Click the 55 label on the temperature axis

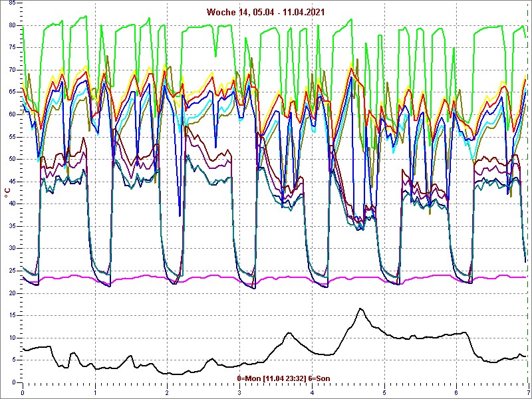pos(12,137)
